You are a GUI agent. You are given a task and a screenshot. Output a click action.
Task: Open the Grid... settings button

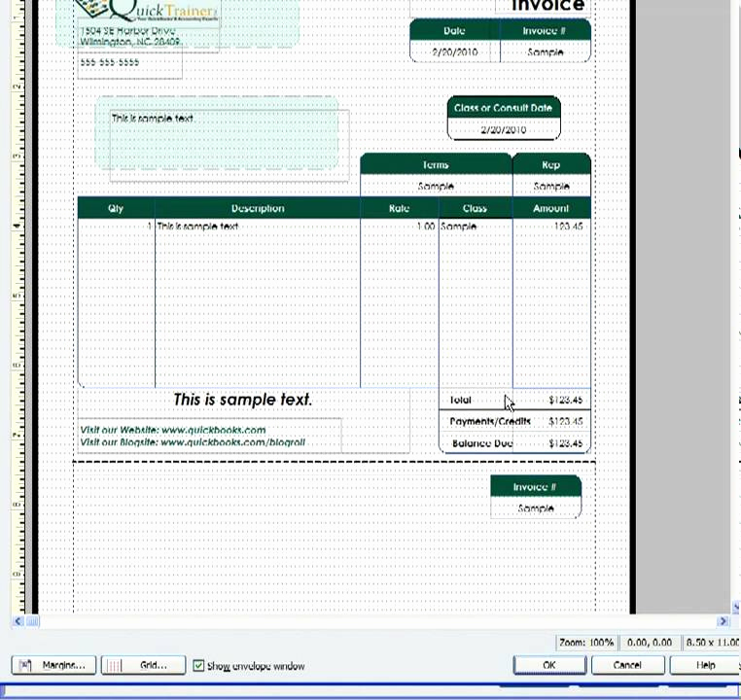143,665
